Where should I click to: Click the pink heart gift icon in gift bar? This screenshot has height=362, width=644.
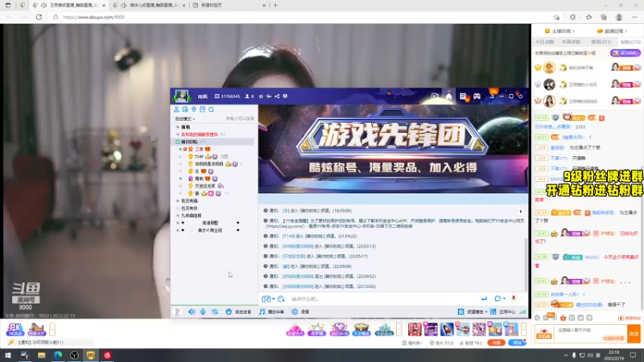(295, 330)
